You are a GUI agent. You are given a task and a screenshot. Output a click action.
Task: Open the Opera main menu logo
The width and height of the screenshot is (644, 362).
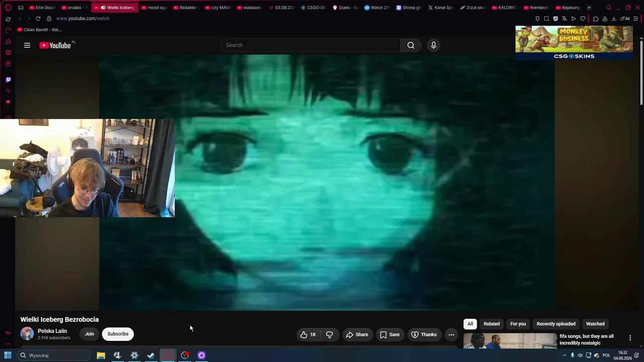point(8,8)
